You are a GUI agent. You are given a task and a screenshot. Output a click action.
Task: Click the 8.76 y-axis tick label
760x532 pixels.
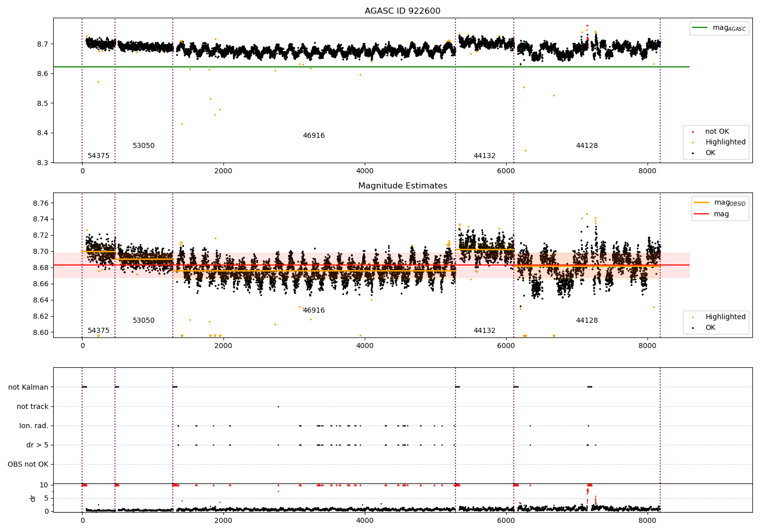tap(41, 203)
